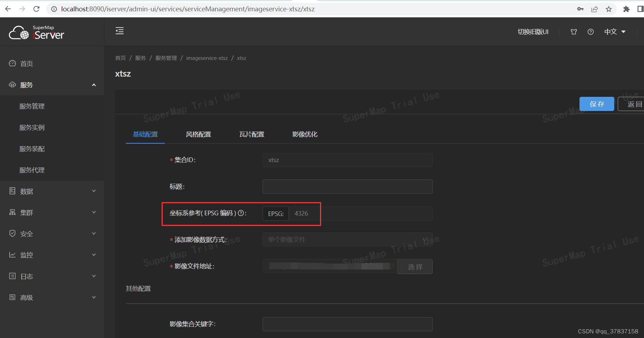Viewport: 644px width, 338px height.
Task: Click the browser back arrow
Action: click(x=8, y=9)
